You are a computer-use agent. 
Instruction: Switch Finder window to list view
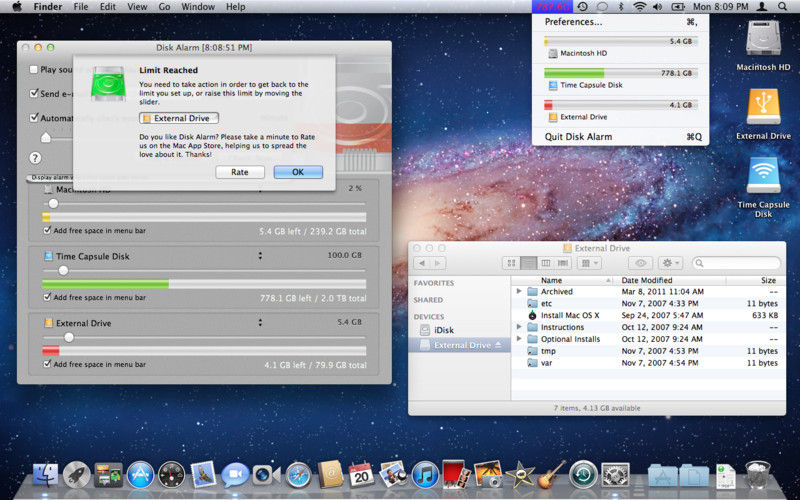tap(528, 263)
